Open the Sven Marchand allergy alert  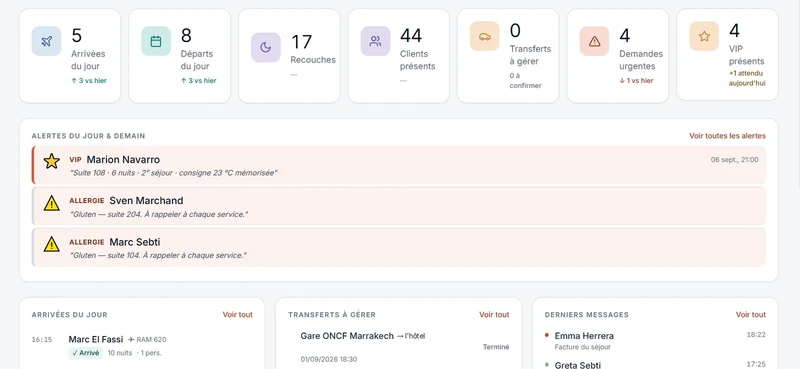coord(398,206)
